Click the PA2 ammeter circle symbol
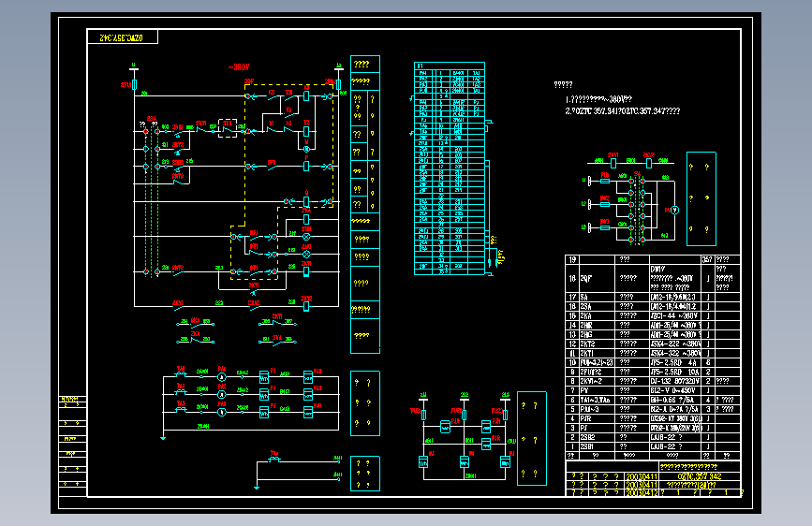 (222, 395)
